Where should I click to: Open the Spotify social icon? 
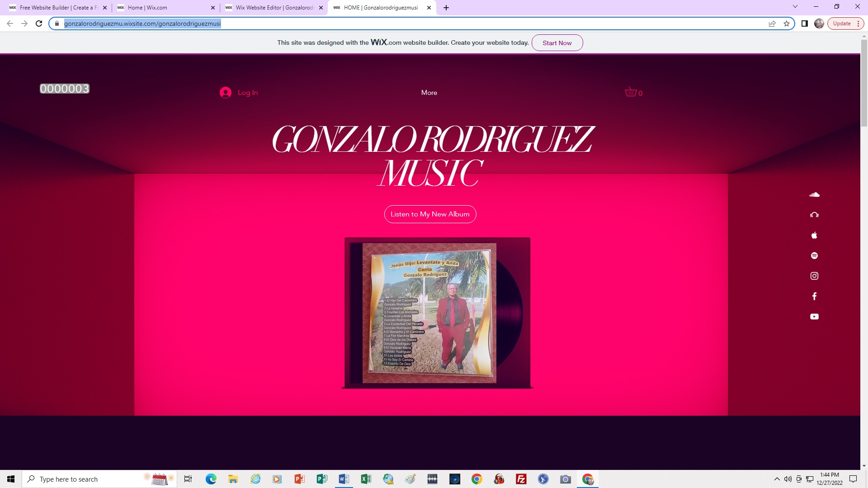pos(814,256)
